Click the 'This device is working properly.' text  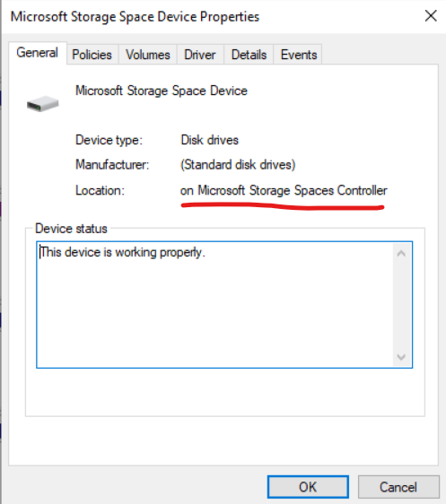point(122,252)
